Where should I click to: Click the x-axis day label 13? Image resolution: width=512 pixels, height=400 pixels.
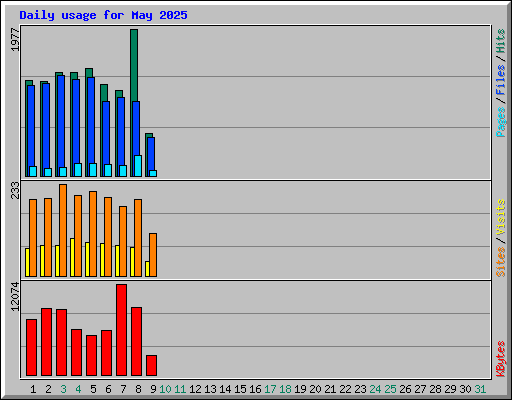pyautogui.click(x=210, y=389)
